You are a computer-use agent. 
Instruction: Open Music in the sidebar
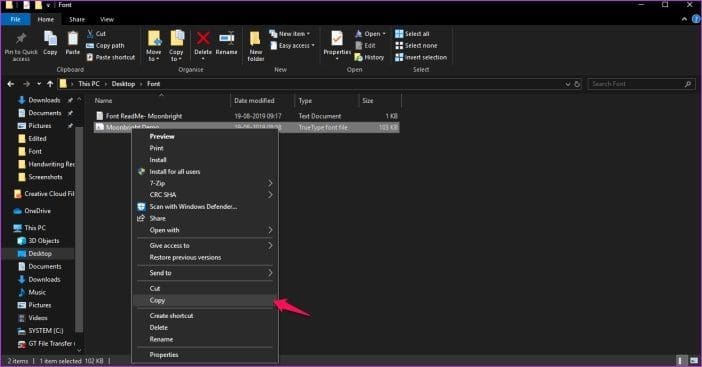(37, 292)
